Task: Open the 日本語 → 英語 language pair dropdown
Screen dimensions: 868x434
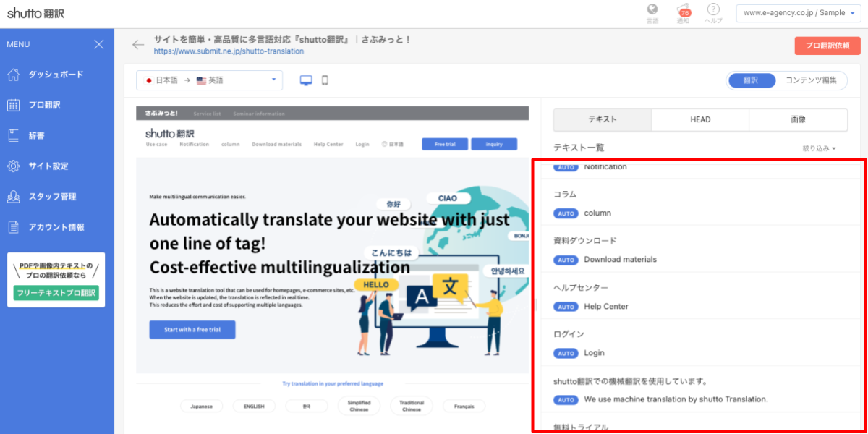Action: tap(210, 80)
